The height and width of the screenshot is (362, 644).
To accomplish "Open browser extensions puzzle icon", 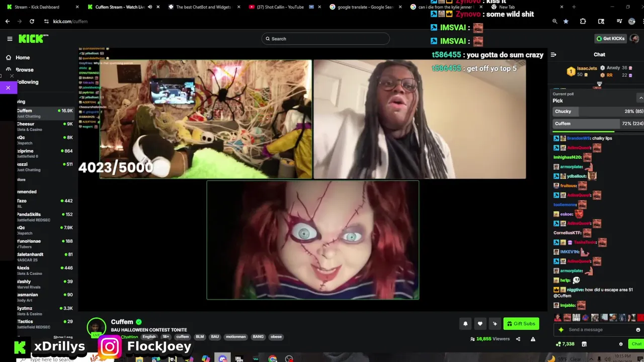I will pyautogui.click(x=583, y=22).
